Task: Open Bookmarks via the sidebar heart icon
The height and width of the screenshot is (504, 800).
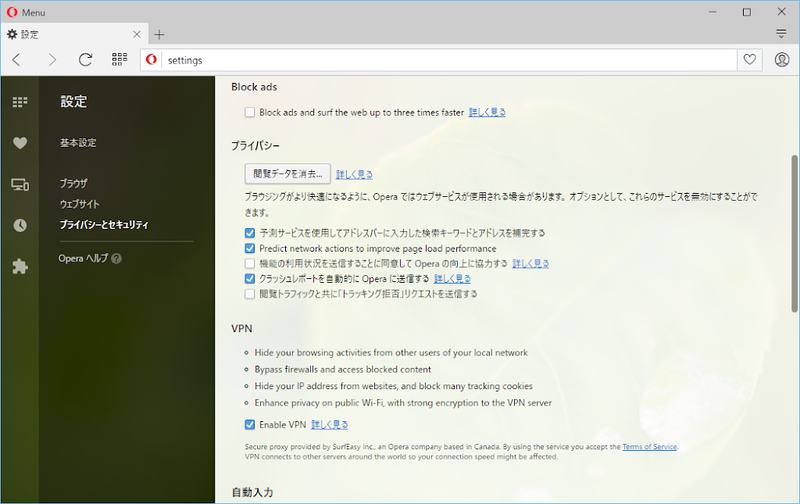Action: pos(19,143)
